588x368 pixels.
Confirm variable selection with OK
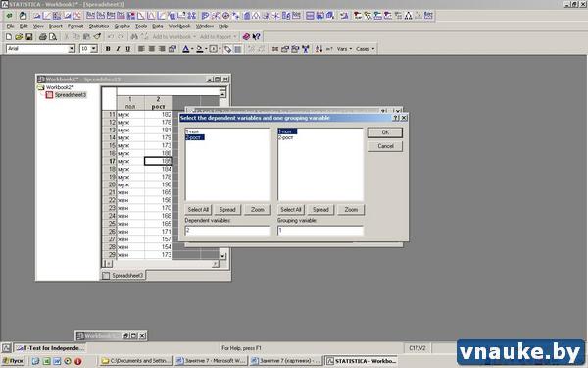(385, 132)
